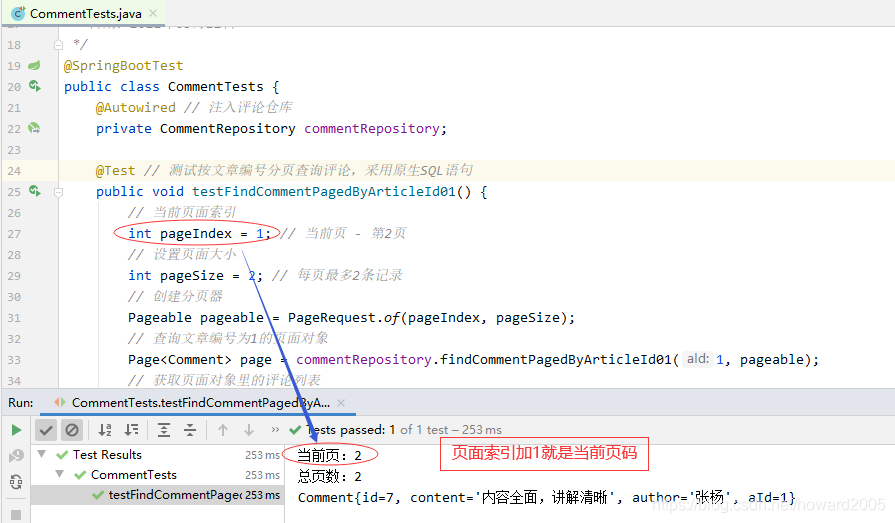Collapse method fold marker on line 25
The image size is (895, 523).
pyautogui.click(x=58, y=192)
